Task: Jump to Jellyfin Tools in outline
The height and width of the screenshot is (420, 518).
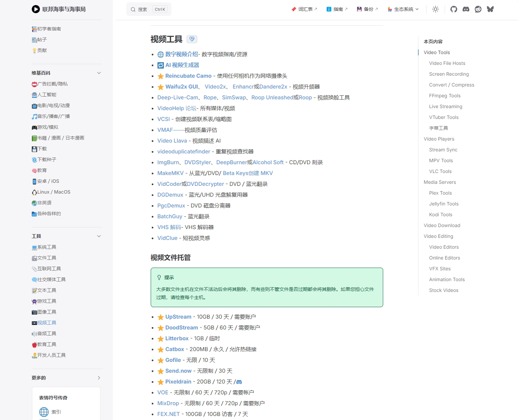Action: [444, 204]
